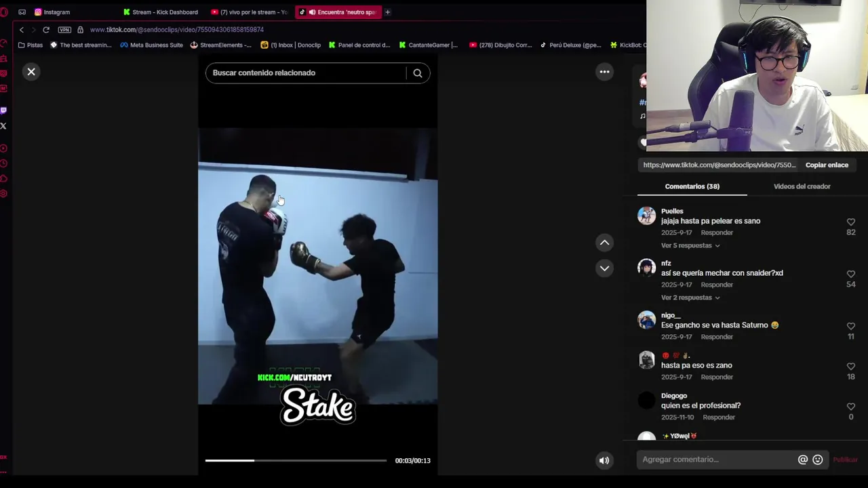The width and height of the screenshot is (868, 488).
Task: Switch to 'Videos del creador' tab
Action: 802,186
